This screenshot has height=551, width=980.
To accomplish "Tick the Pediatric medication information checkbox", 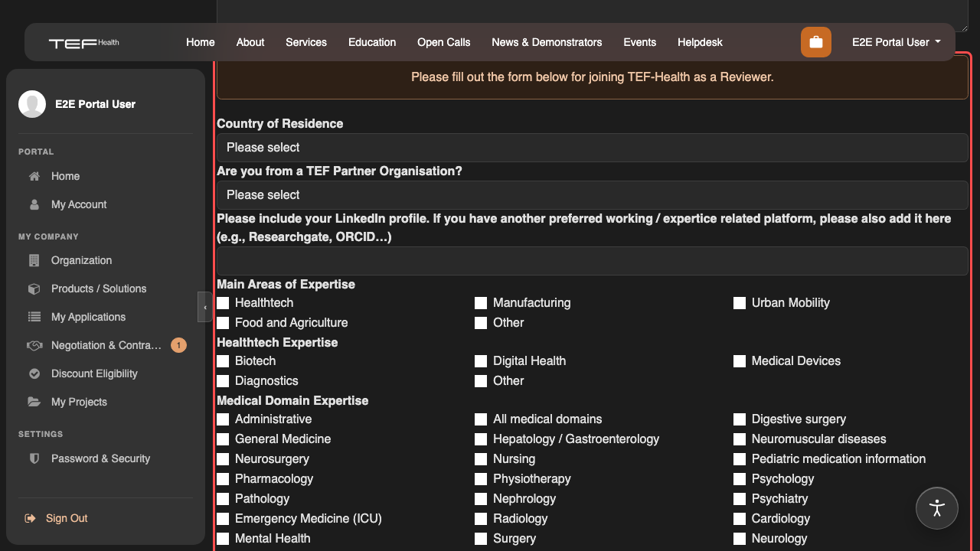I will 740,459.
